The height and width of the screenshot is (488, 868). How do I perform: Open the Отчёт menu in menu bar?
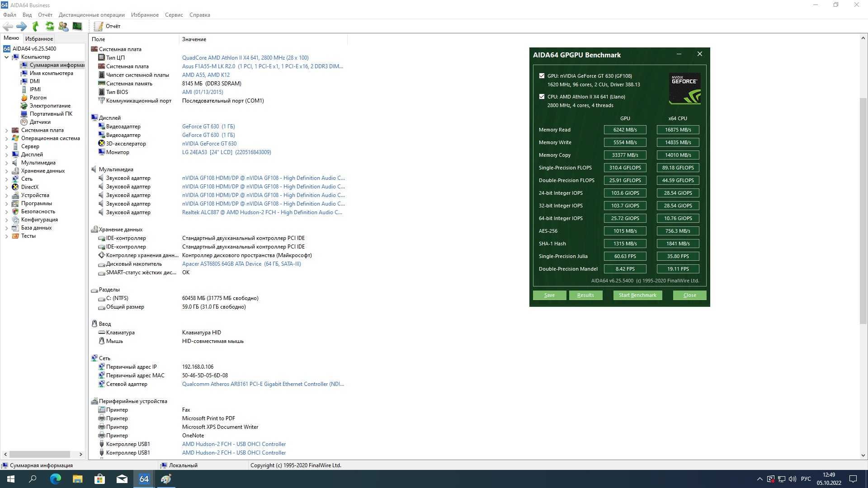pos(45,15)
